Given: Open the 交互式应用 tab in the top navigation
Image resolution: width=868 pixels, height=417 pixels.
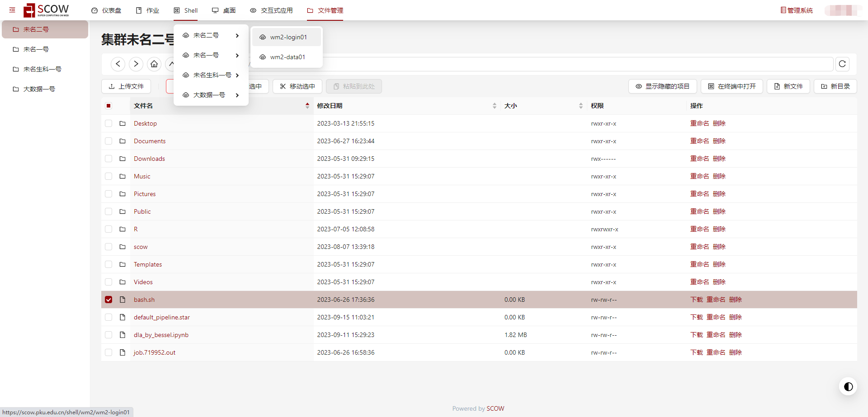Looking at the screenshot, I should pyautogui.click(x=271, y=10).
